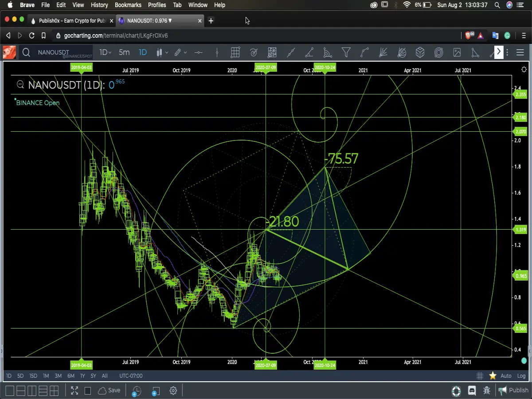Select the image insert tool

[457, 52]
